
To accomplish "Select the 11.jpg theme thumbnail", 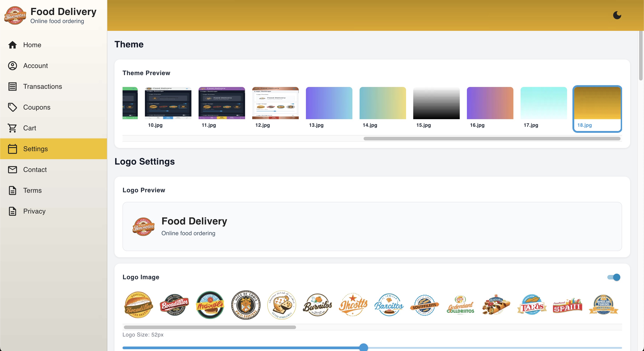I will [222, 108].
